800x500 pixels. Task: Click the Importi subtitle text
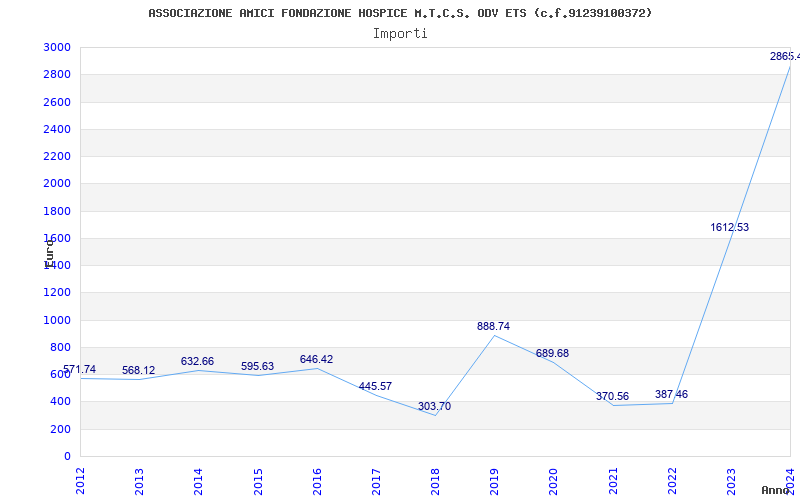pos(400,33)
